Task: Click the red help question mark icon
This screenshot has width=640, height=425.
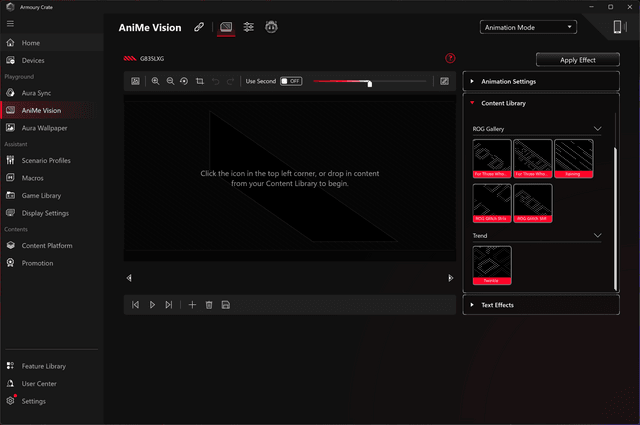Action: click(x=450, y=58)
